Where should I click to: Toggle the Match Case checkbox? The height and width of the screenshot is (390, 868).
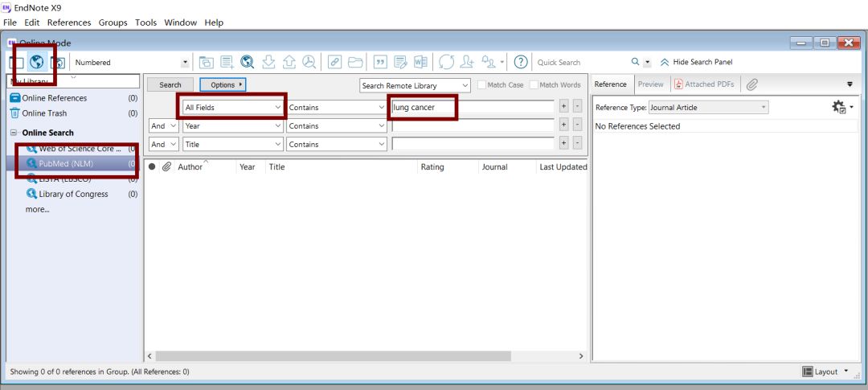click(481, 84)
